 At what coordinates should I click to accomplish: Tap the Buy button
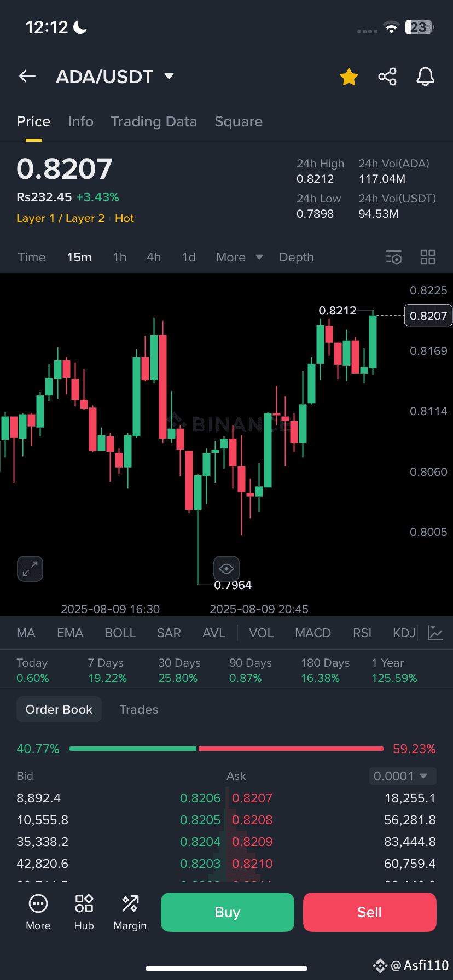[228, 912]
